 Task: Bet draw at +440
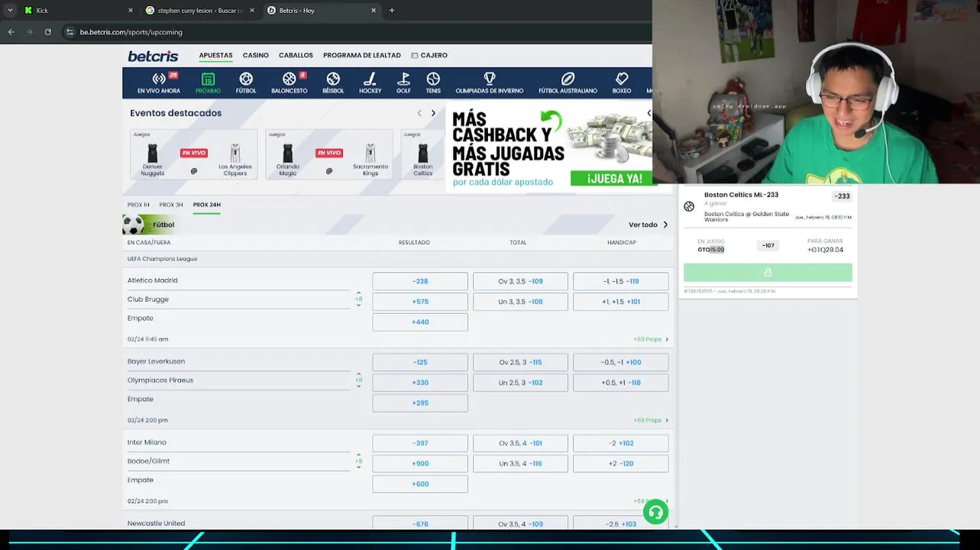(x=420, y=322)
